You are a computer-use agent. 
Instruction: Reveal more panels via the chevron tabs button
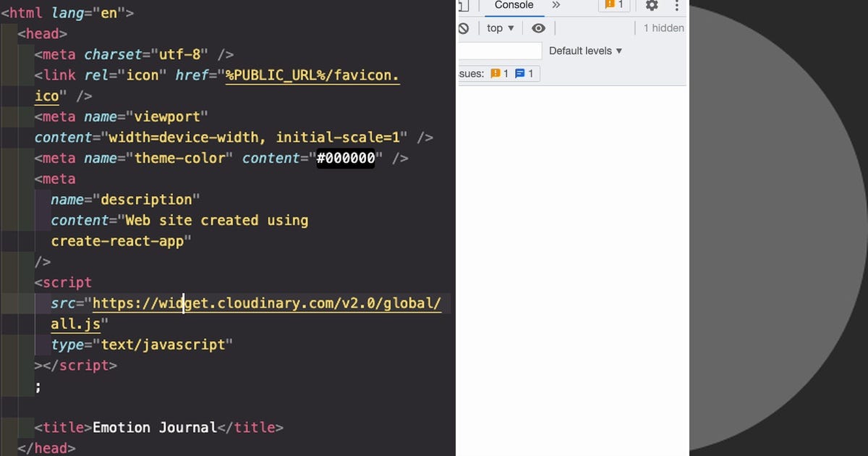(556, 5)
